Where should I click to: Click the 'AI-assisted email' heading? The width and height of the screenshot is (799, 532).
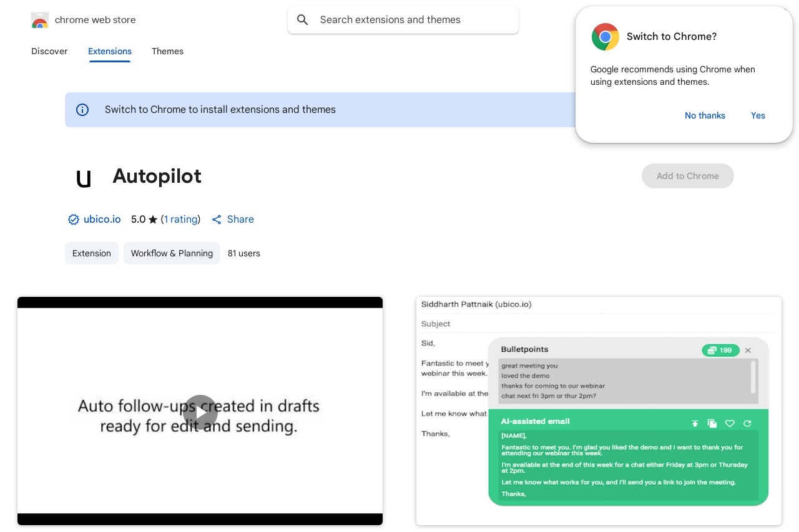click(535, 422)
